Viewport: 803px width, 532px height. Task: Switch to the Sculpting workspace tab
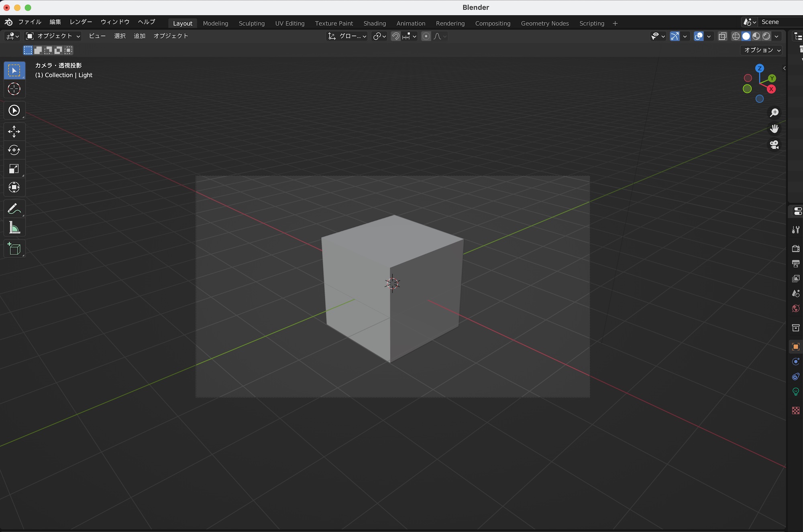pyautogui.click(x=251, y=23)
